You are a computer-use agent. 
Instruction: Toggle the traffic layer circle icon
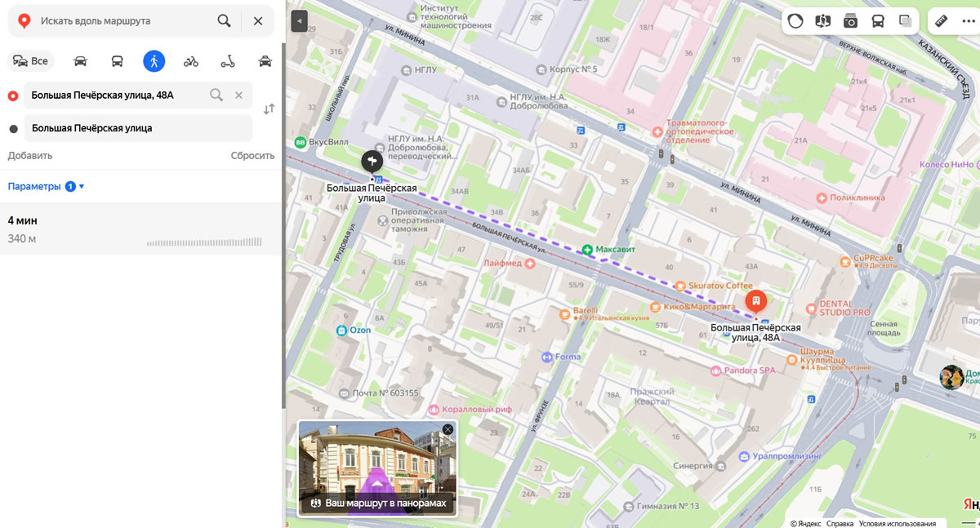pyautogui.click(x=795, y=21)
